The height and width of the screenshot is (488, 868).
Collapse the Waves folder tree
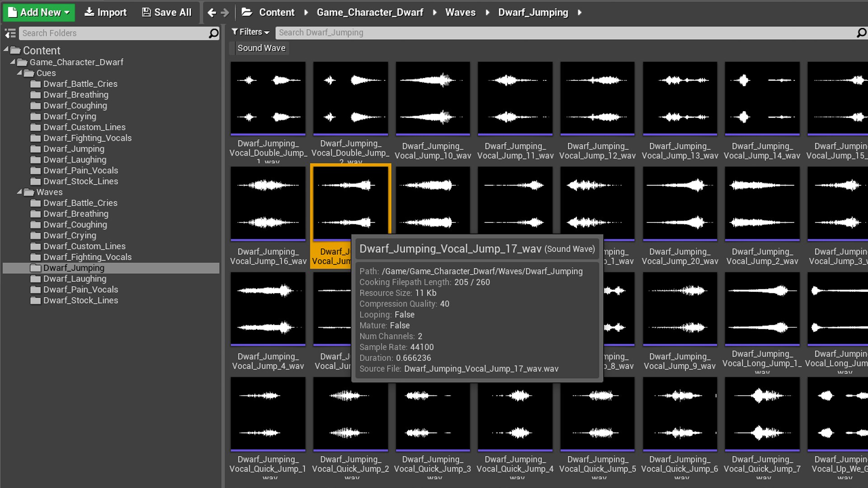19,192
